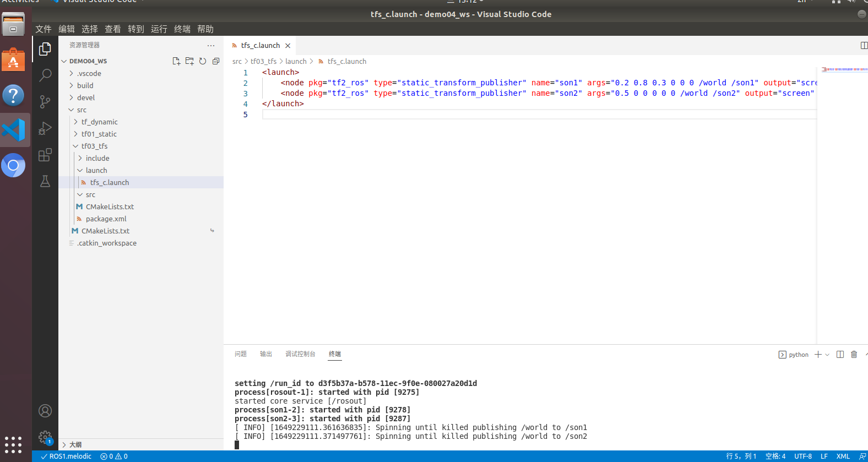The height and width of the screenshot is (462, 868).
Task: Add a new terminal with plus icon
Action: tap(818, 355)
